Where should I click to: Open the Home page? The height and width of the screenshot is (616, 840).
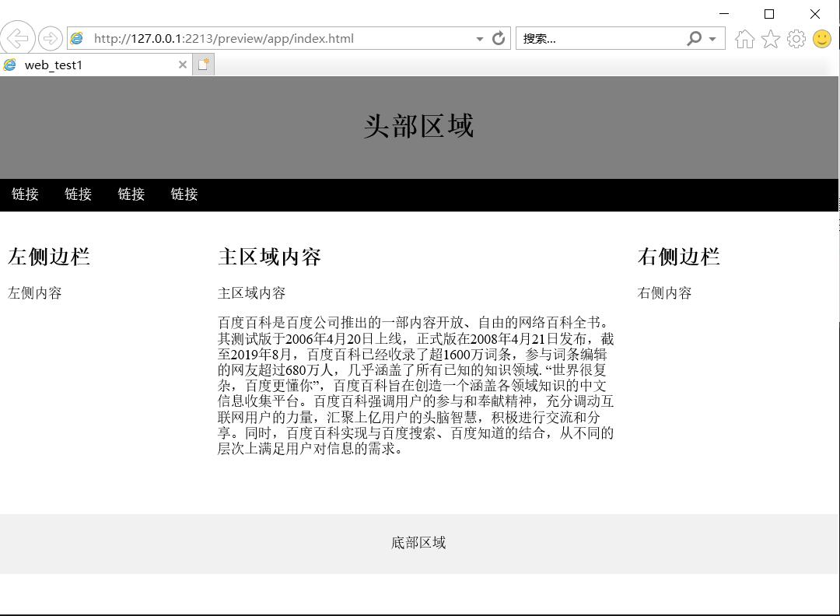(x=744, y=37)
